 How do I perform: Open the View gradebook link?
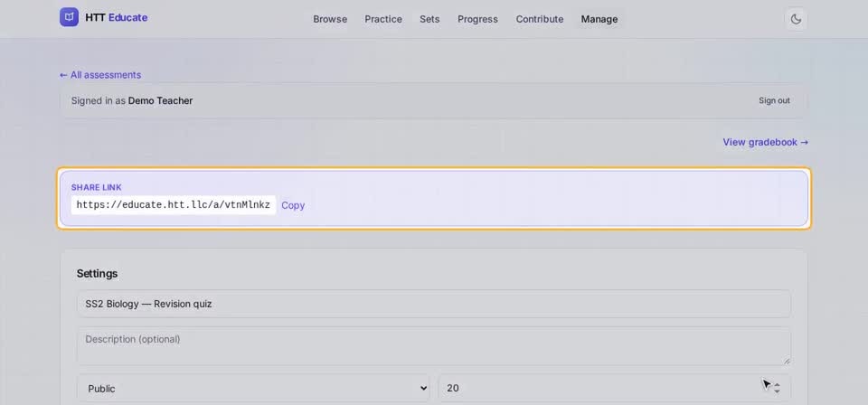tap(765, 142)
